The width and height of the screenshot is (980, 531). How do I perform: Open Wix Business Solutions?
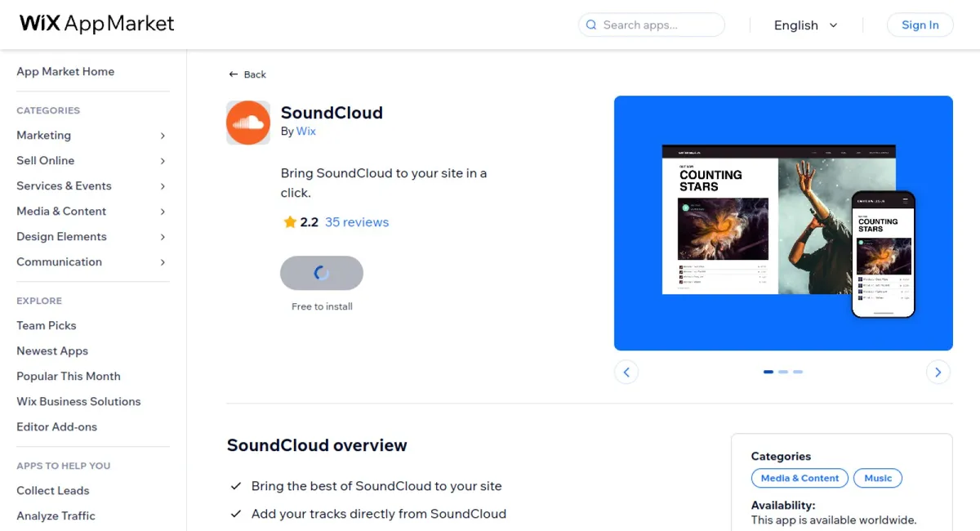78,402
